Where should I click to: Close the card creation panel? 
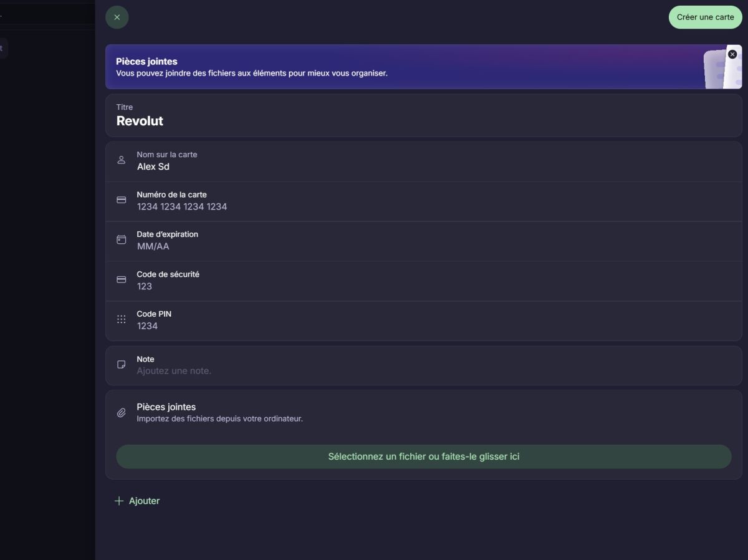[117, 17]
